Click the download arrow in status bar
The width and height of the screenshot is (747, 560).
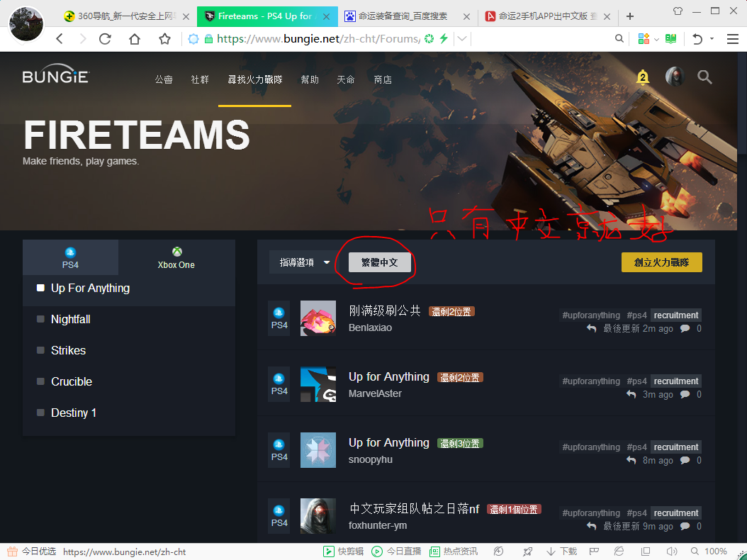551,551
